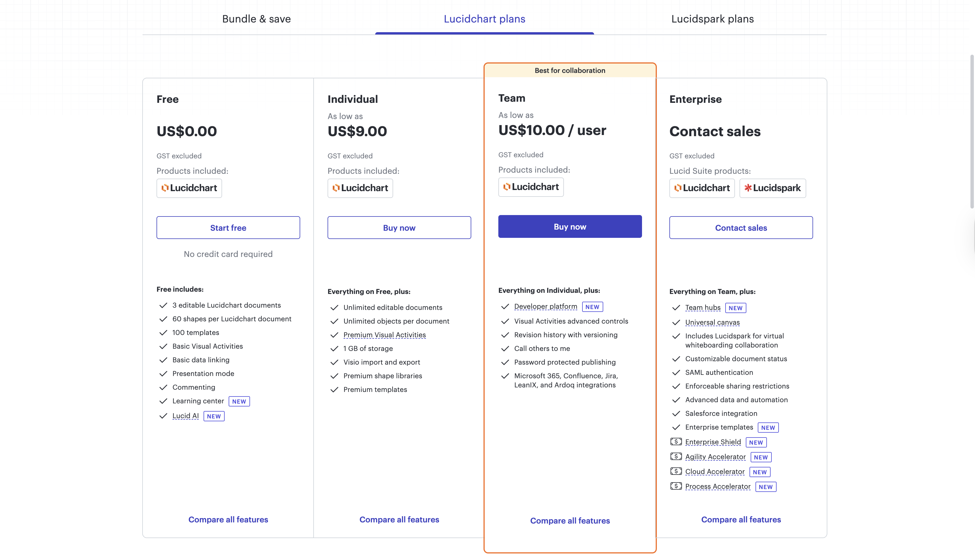The width and height of the screenshot is (975, 560).
Task: Click the paid add-on icon beside Cloud Accelerator
Action: tap(676, 471)
